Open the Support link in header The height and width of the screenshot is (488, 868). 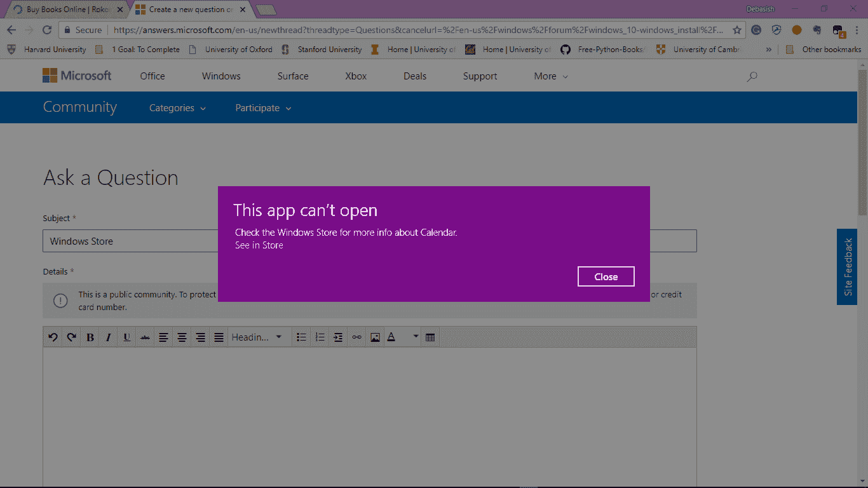[480, 76]
